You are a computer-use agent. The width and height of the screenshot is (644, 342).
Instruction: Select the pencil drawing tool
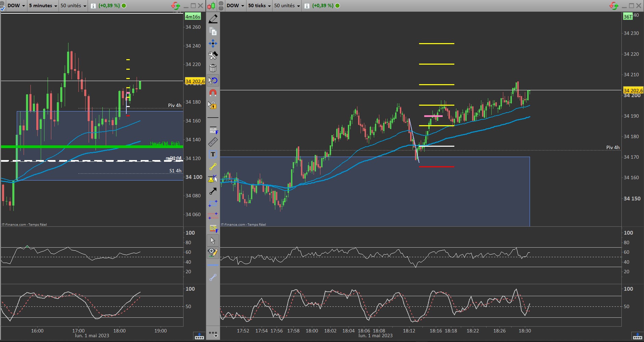(213, 19)
